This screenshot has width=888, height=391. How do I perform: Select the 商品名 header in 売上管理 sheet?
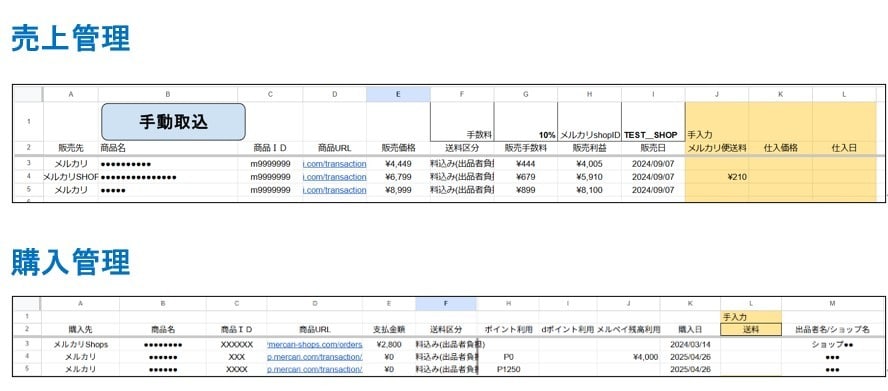pyautogui.click(x=168, y=148)
